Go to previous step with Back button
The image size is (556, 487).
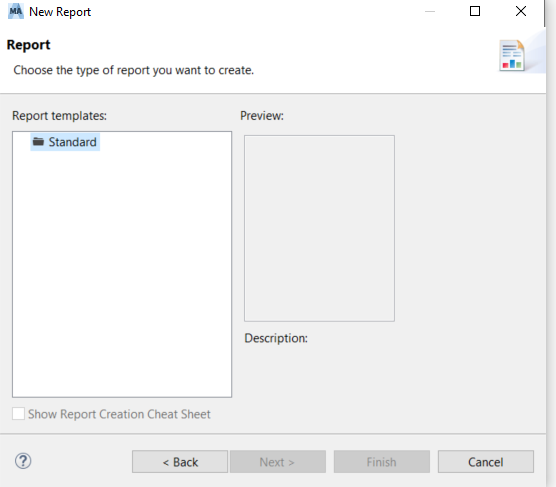[180, 462]
